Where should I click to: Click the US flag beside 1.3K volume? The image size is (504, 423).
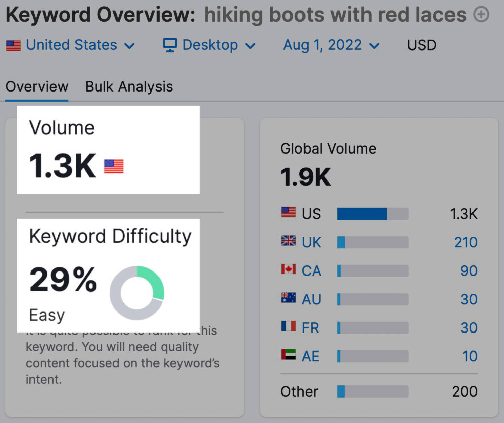point(114,166)
